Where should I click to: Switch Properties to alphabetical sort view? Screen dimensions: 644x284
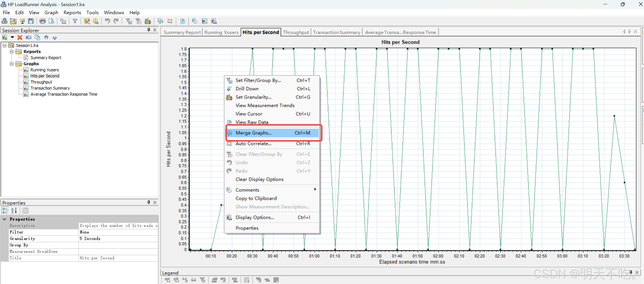click(14, 210)
